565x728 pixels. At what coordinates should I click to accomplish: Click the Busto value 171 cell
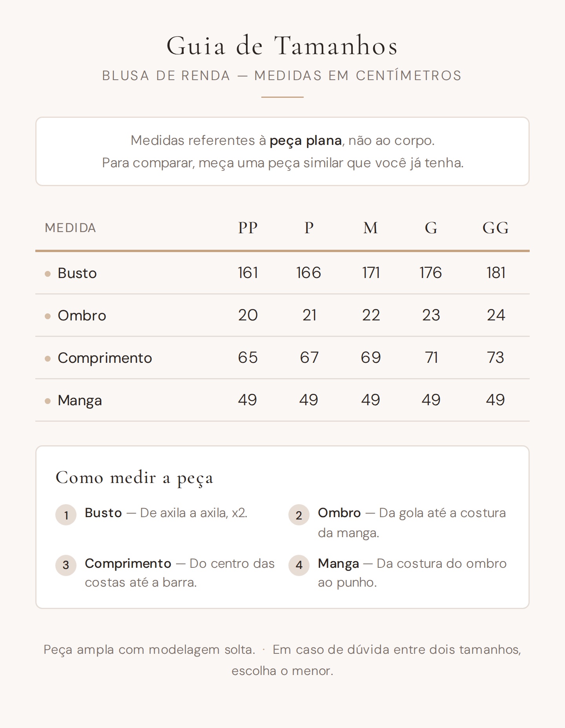(371, 273)
